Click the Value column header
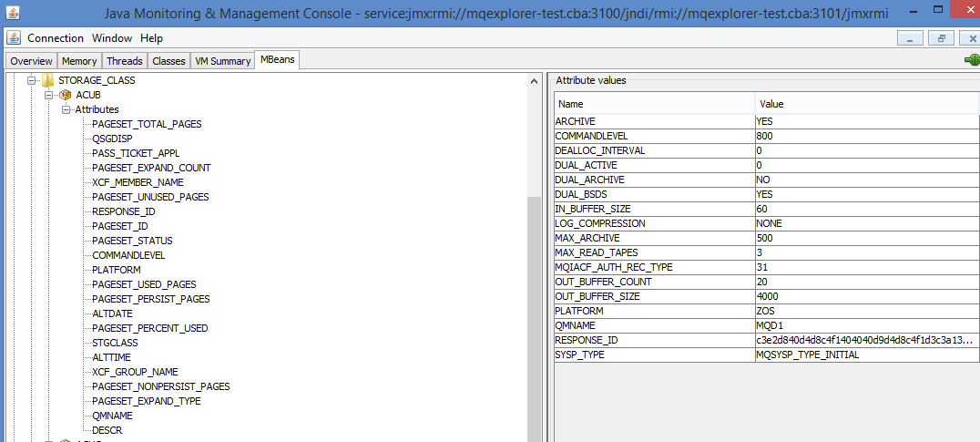Image resolution: width=980 pixels, height=442 pixels. tap(865, 104)
